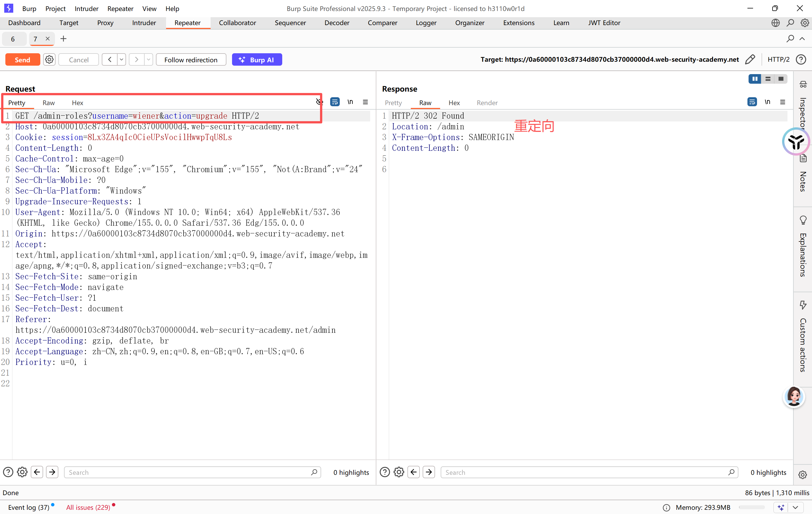Screen dimensions: 812x514
Task: Open the Intruder menu in menu bar
Action: (86, 8)
